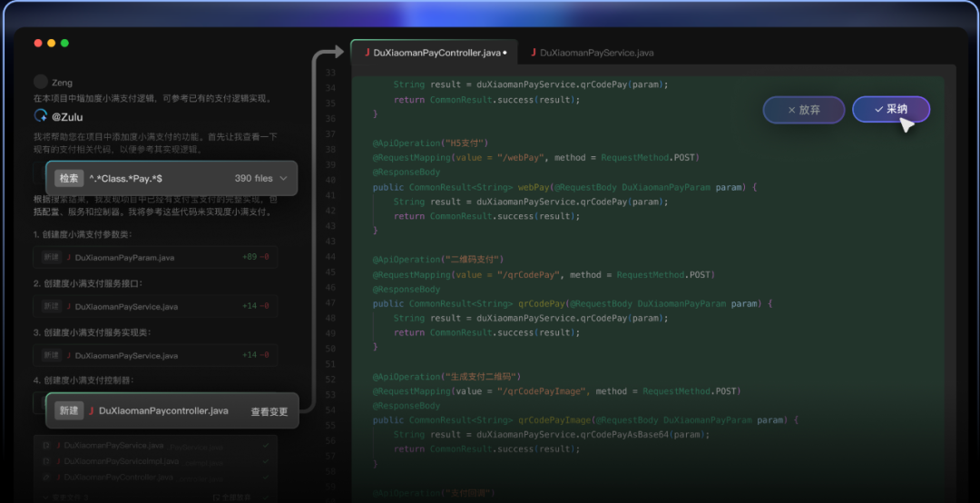Click the green macOS maximize button
980x503 pixels.
pyautogui.click(x=64, y=43)
